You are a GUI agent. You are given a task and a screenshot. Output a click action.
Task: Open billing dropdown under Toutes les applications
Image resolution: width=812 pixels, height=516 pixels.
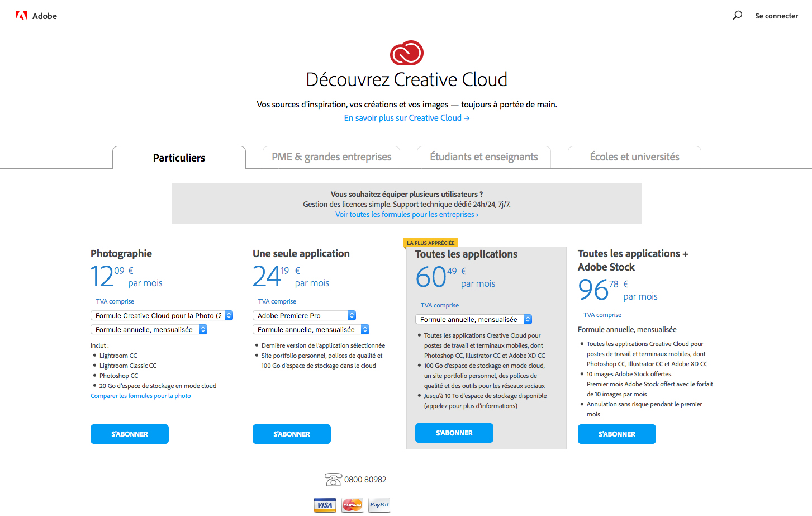pos(473,319)
